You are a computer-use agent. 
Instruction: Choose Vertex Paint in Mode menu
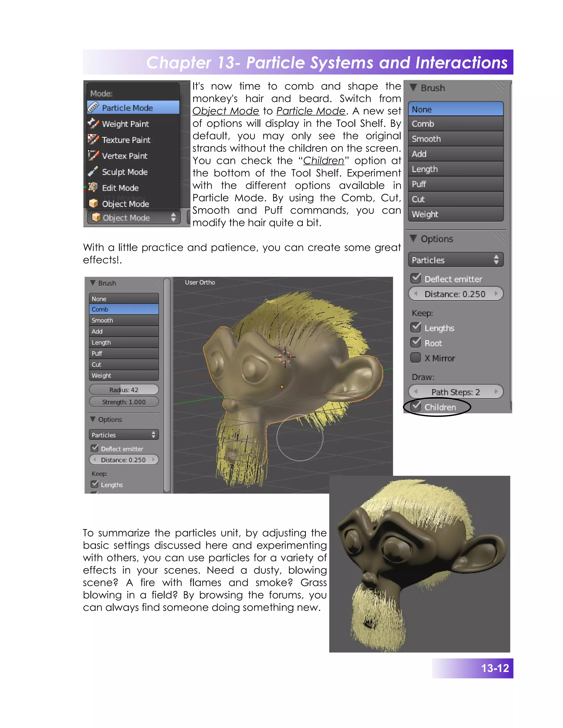(133, 156)
